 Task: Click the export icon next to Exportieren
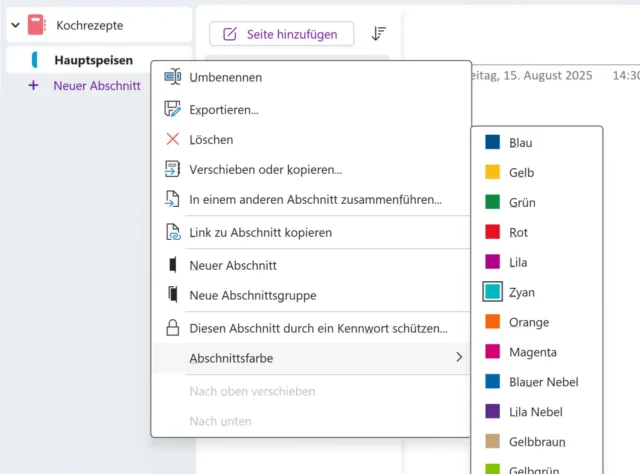[172, 109]
